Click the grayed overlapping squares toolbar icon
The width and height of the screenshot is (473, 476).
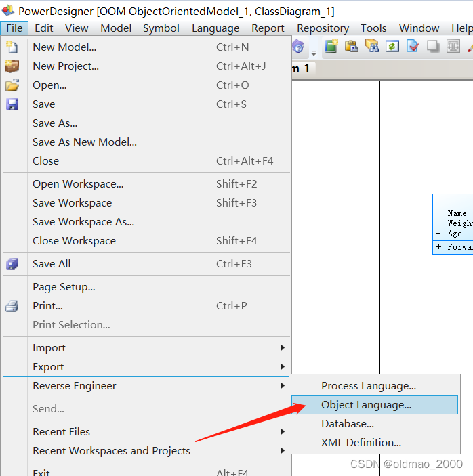pos(433,47)
